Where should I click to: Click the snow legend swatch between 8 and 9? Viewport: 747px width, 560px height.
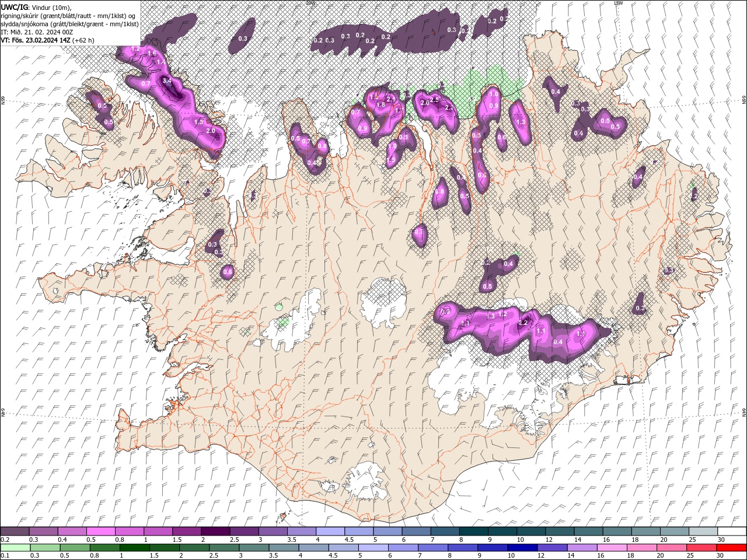pos(473,531)
